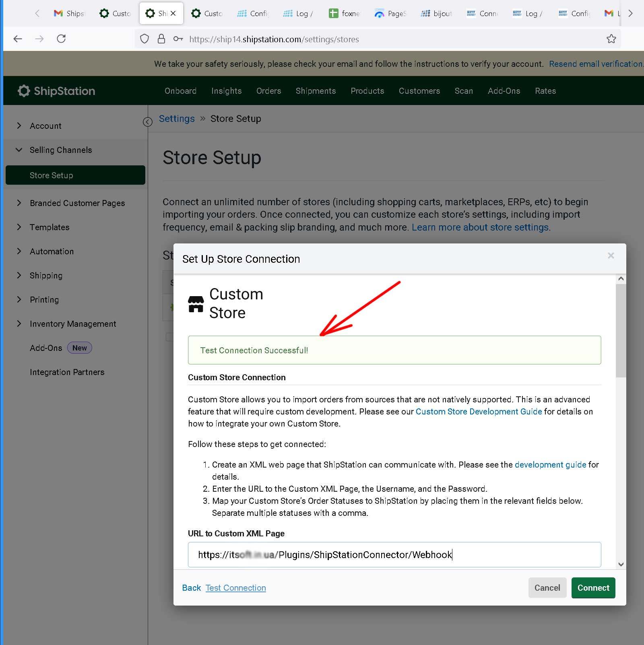
Task: Expand the Templates sidebar section
Action: (x=19, y=227)
